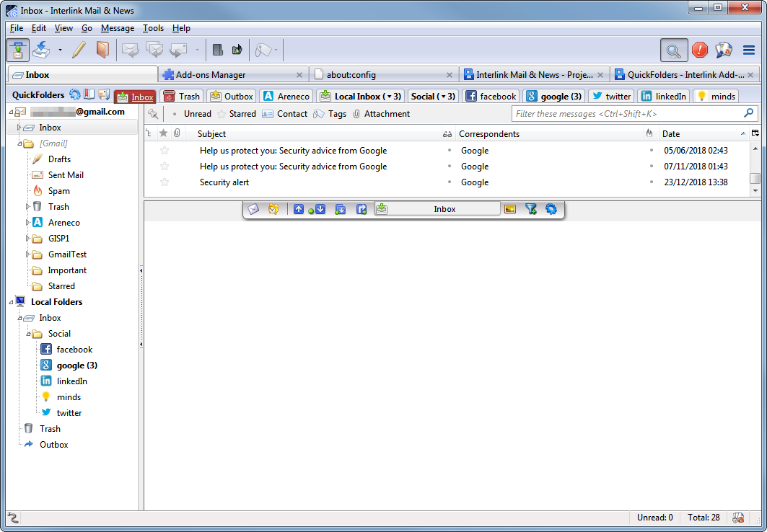Click the Forward icon in main toolbar

pos(178,50)
